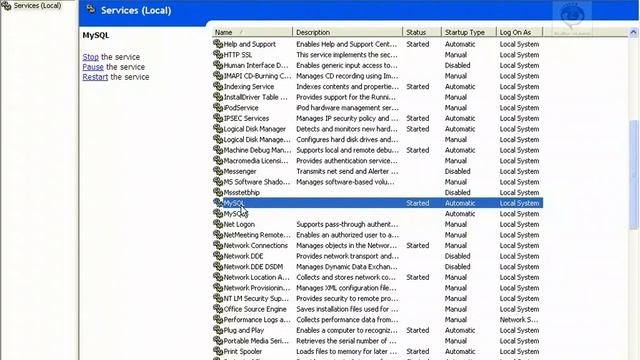Click 'Supports pass-through authent…' description
The image size is (640, 360).
(x=347, y=224)
